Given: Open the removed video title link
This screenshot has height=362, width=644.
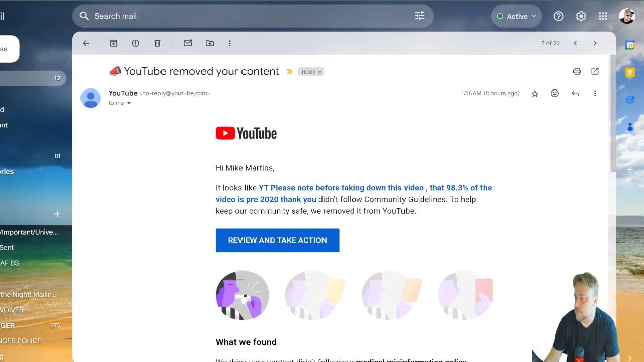Looking at the screenshot, I should coord(353,193).
